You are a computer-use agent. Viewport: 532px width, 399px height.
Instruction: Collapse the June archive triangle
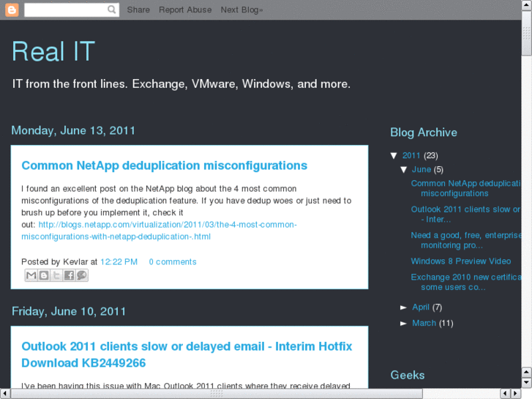(403, 169)
